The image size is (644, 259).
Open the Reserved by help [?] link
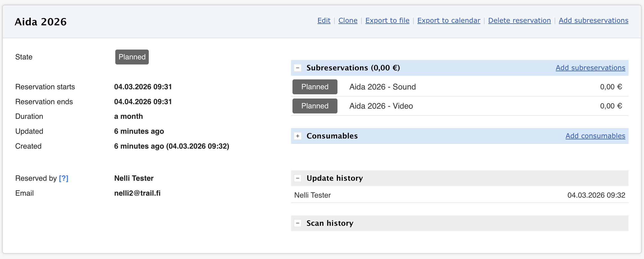point(64,178)
